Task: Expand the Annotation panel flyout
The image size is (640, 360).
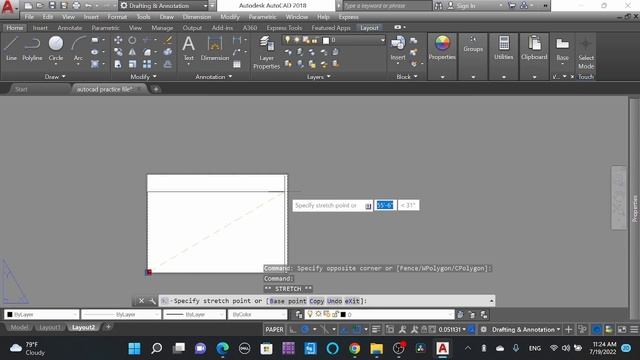Action: (x=213, y=76)
